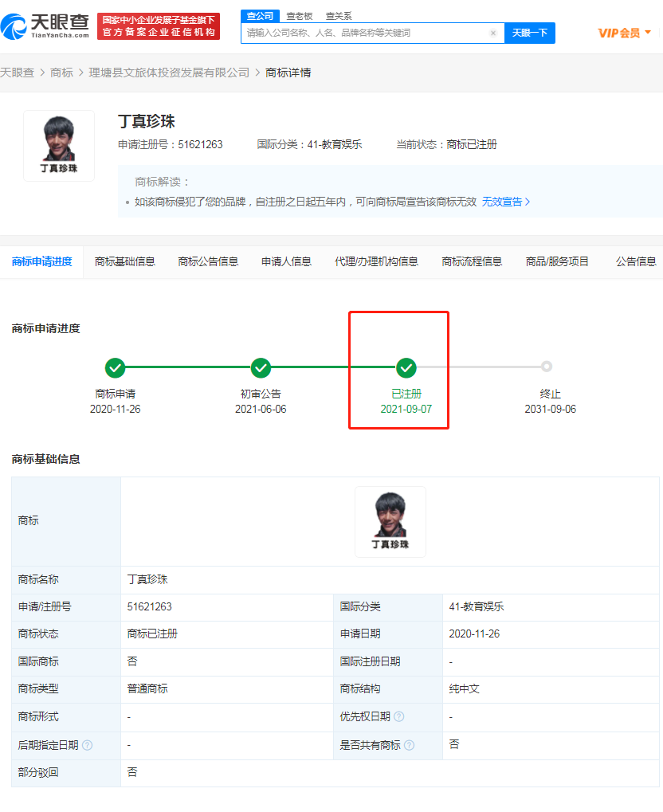
Task: Click 丁真珍珠 in the 商标名称 row
Action: [147, 579]
